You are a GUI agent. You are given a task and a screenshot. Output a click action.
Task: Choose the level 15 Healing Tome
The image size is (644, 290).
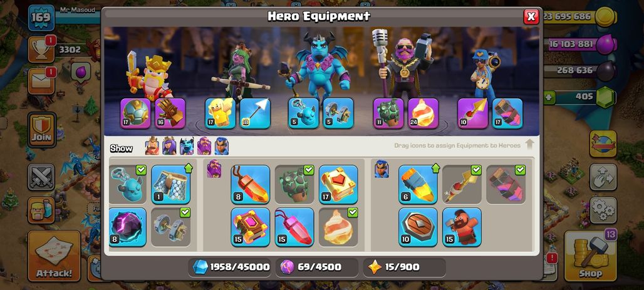pyautogui.click(x=250, y=227)
